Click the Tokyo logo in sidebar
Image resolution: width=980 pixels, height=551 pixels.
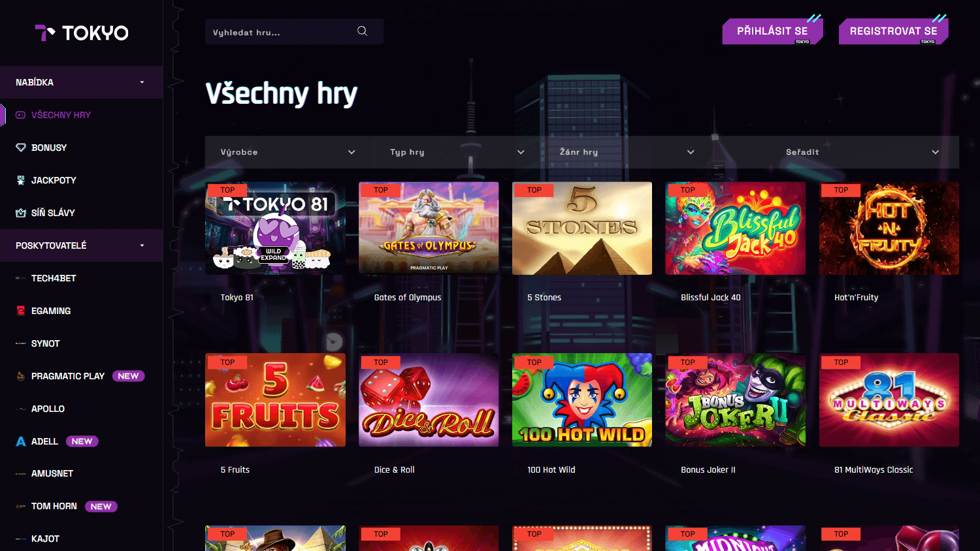coord(82,33)
